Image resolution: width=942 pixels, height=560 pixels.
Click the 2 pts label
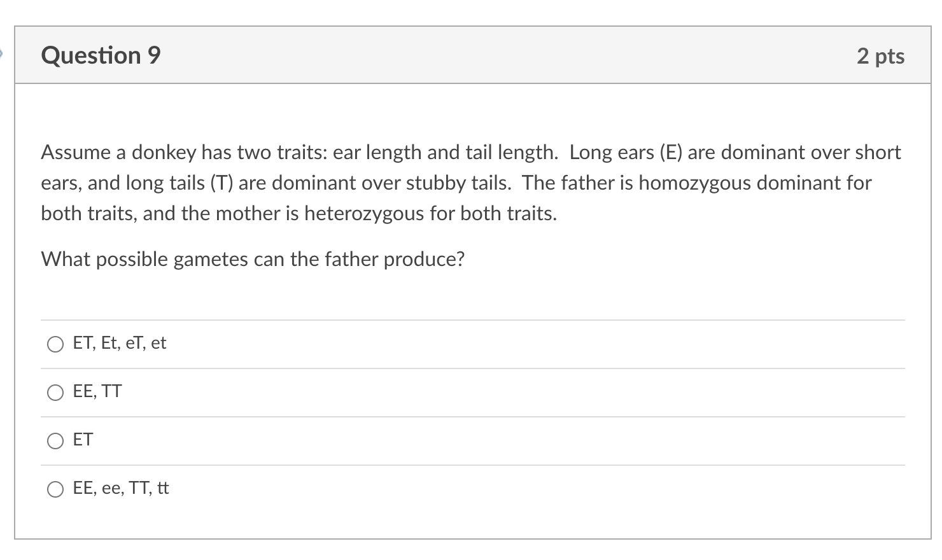(882, 56)
